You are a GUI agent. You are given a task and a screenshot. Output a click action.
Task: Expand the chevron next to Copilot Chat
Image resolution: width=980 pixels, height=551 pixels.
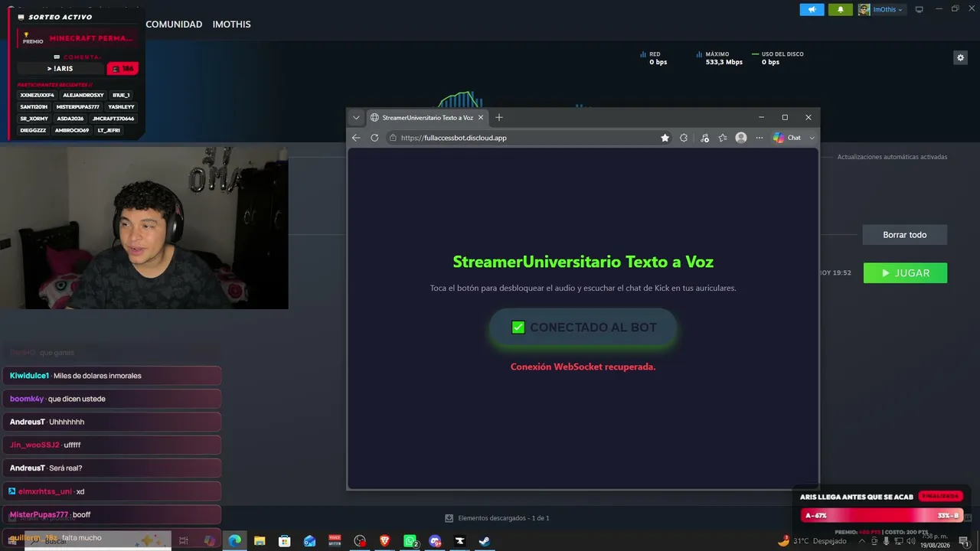(x=812, y=138)
